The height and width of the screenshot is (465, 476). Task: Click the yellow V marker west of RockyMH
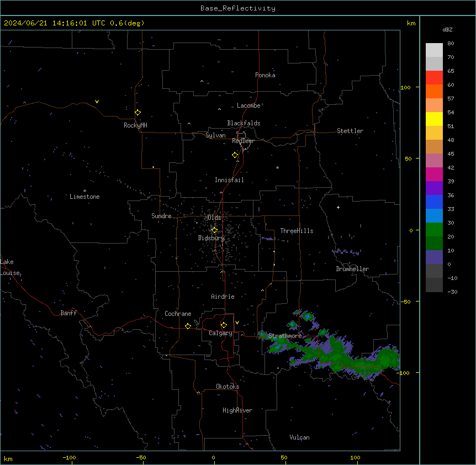click(97, 102)
